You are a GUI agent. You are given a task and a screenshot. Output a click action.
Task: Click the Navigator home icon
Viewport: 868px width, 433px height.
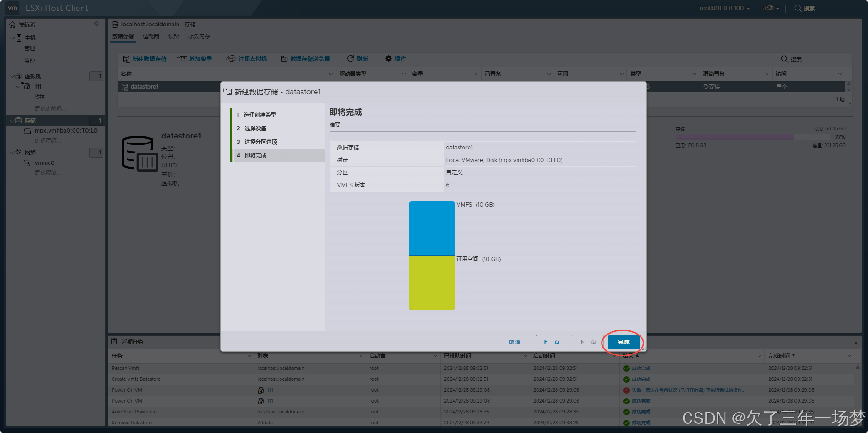pyautogui.click(x=12, y=24)
